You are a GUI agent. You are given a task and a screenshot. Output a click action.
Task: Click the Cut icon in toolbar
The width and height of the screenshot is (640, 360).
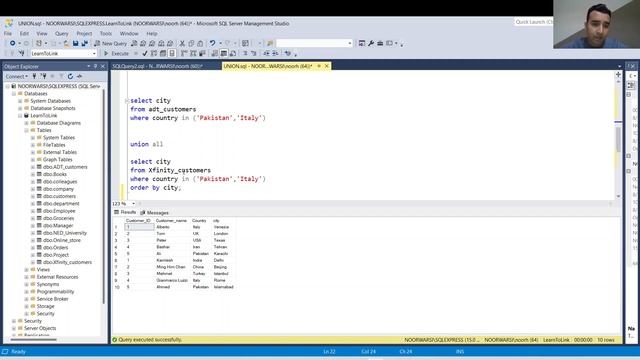pos(182,43)
